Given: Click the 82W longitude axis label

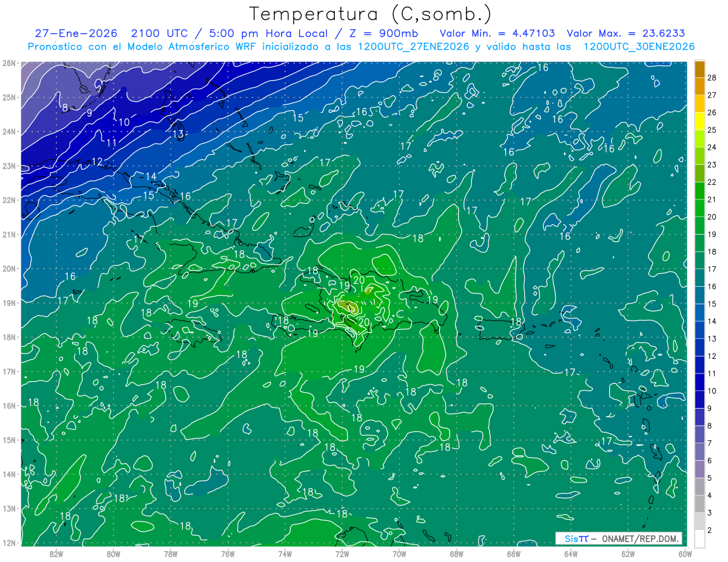Looking at the screenshot, I should (56, 554).
